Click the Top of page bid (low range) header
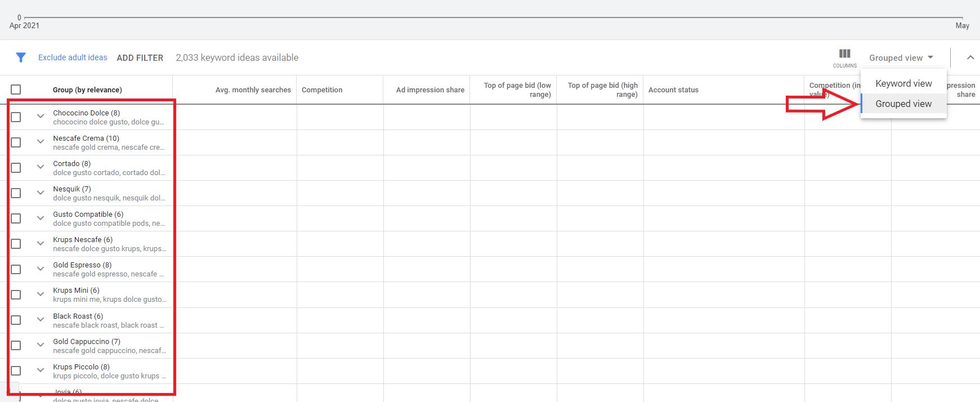The image size is (980, 402). point(517,90)
